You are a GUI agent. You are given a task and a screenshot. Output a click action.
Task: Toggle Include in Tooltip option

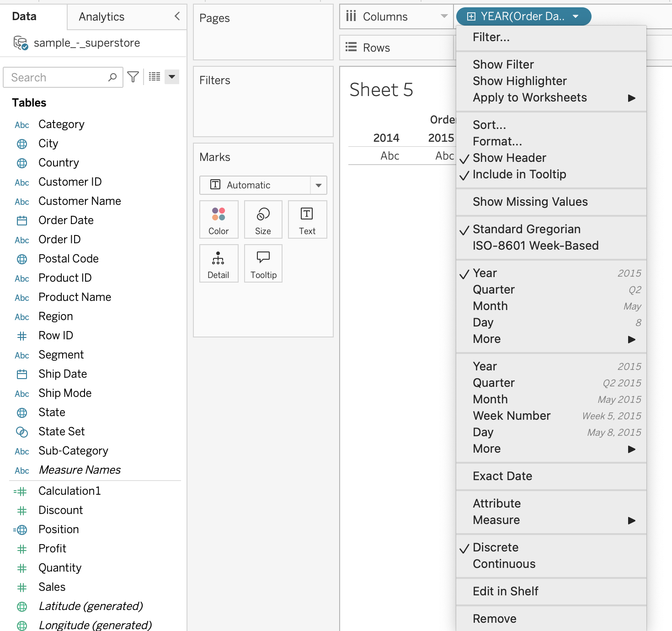click(x=519, y=174)
